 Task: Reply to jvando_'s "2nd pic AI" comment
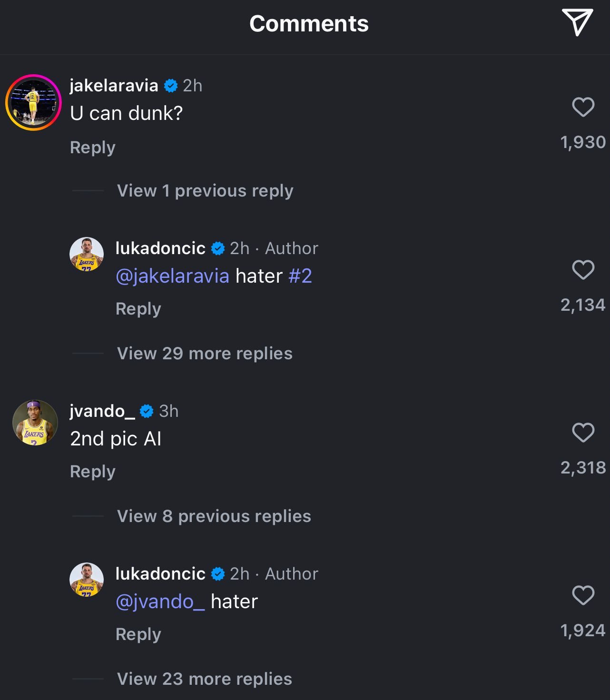[93, 472]
